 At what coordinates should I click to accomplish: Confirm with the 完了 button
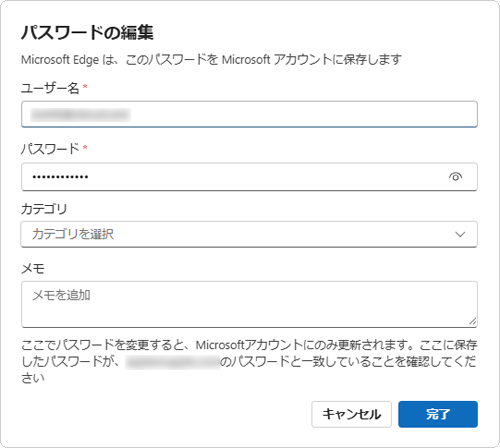tap(438, 414)
